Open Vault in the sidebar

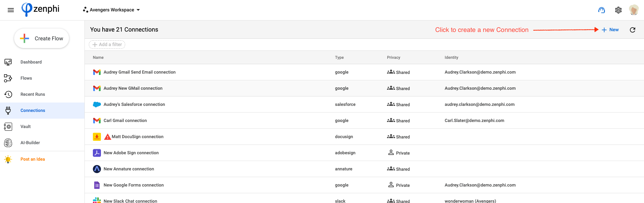tap(26, 126)
